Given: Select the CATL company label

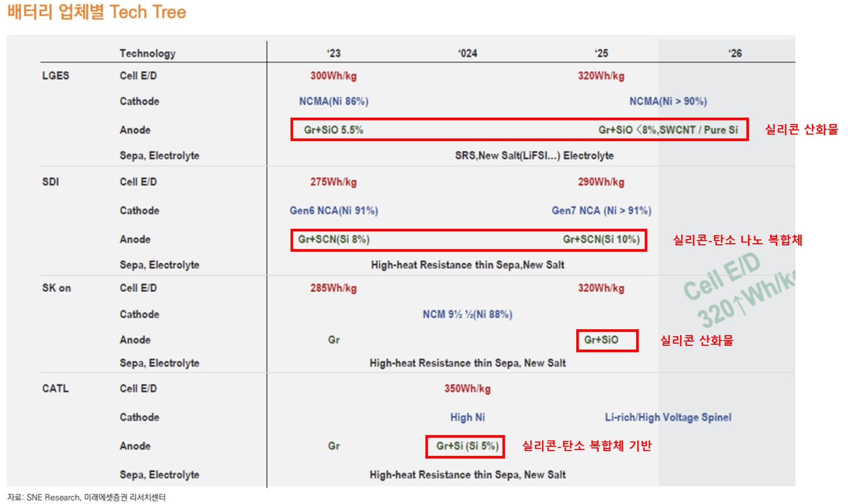Looking at the screenshot, I should click(55, 389).
